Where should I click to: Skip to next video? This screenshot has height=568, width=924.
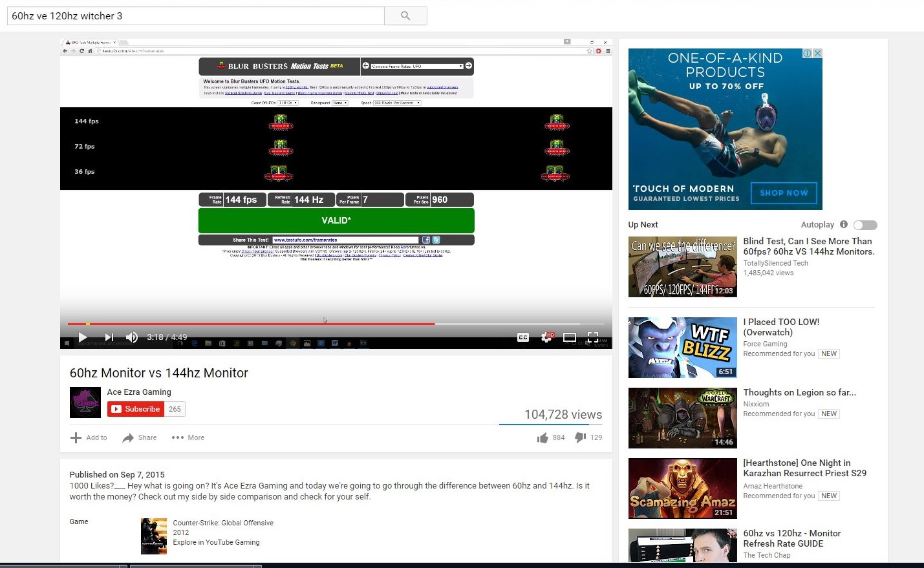pyautogui.click(x=109, y=337)
